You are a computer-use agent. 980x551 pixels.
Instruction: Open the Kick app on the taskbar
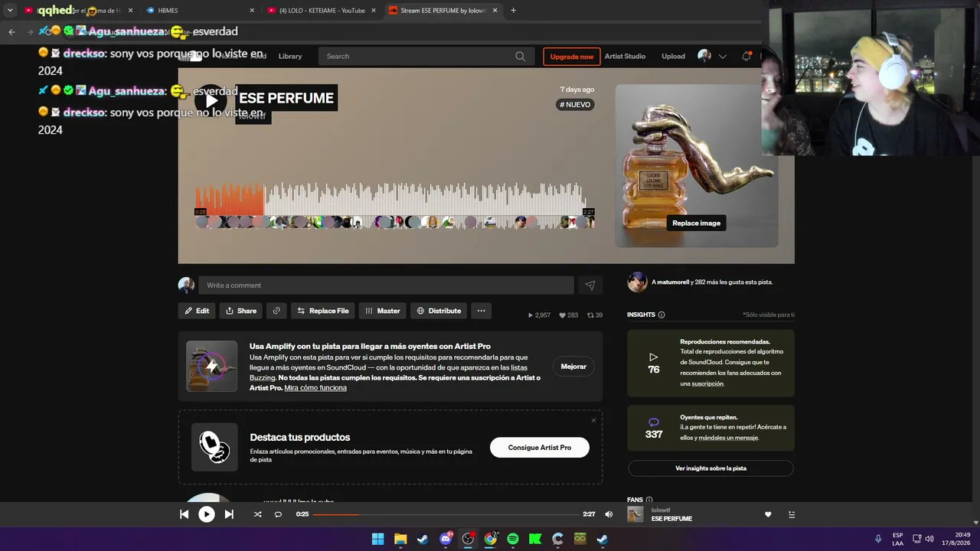coord(535,539)
